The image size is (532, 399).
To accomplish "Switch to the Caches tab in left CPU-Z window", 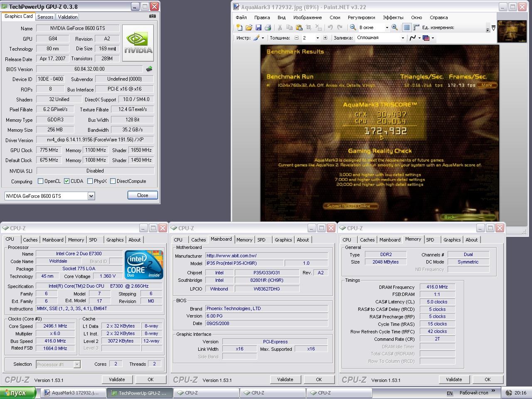I will point(30,240).
